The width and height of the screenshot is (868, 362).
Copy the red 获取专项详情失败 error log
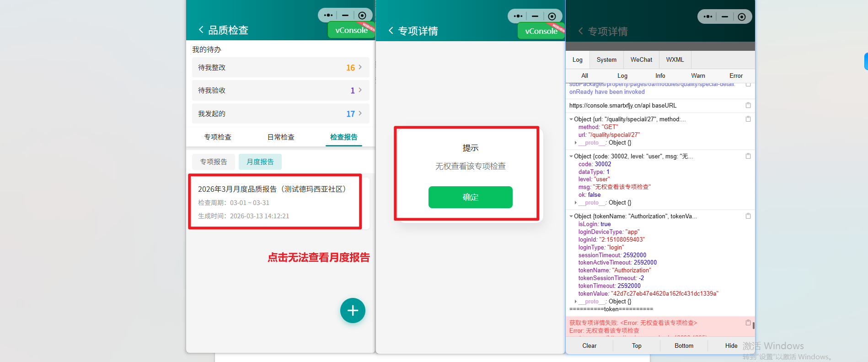pos(748,323)
